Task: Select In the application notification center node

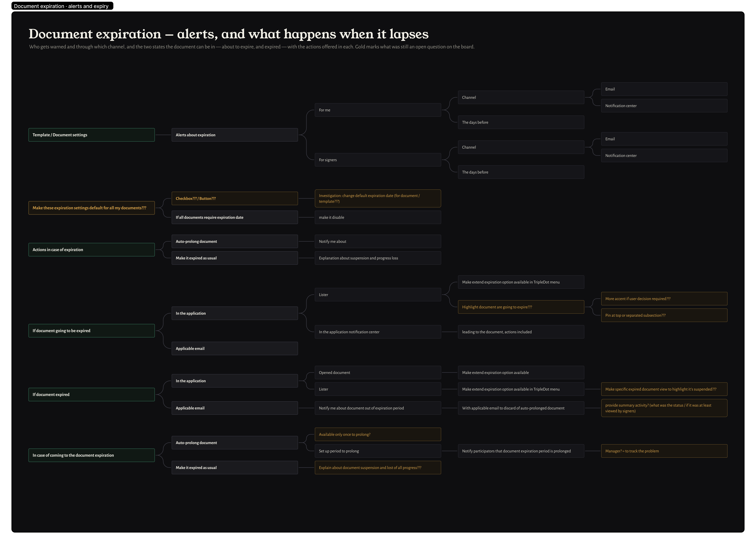Action: click(x=378, y=332)
